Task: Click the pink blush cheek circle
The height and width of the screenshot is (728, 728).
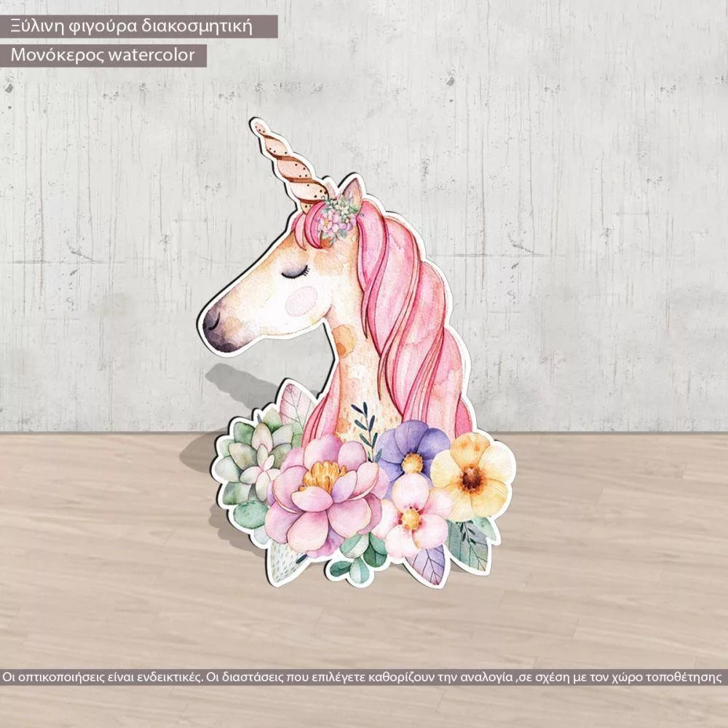Action: 301,301
